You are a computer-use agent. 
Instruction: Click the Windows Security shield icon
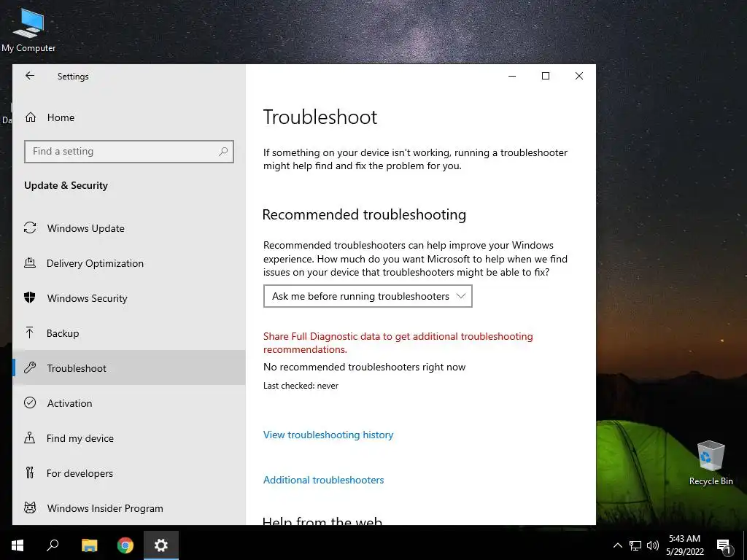coord(30,297)
